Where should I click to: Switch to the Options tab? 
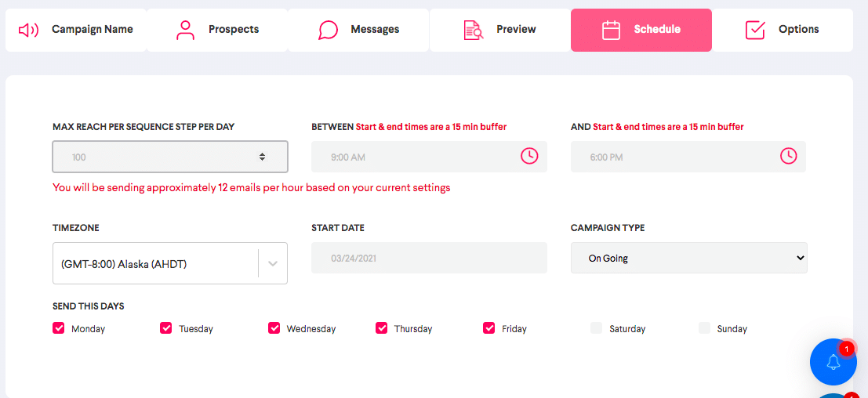[783, 30]
